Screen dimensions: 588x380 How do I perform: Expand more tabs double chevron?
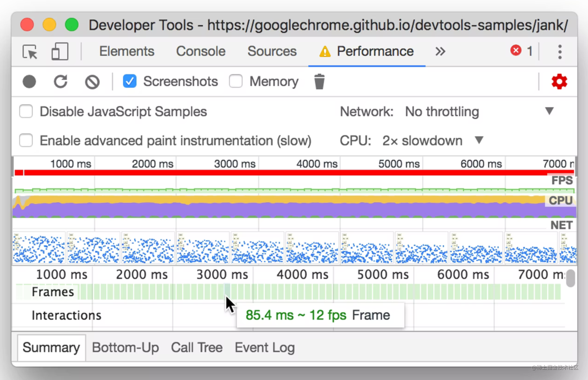tap(440, 52)
